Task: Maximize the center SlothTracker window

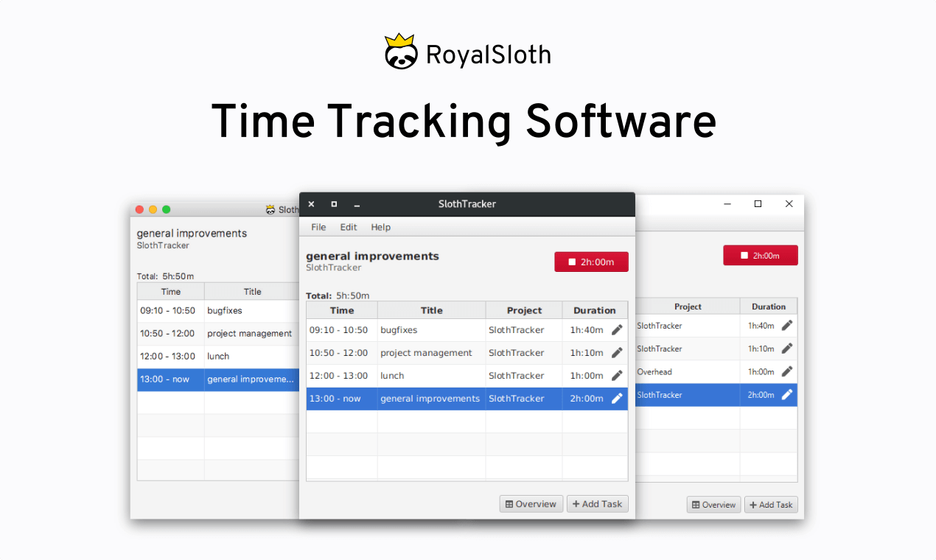Action: [334, 204]
